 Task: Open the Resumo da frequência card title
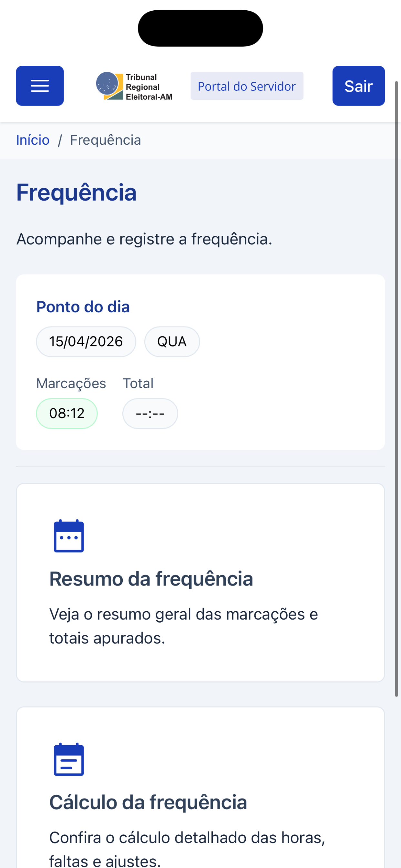151,579
